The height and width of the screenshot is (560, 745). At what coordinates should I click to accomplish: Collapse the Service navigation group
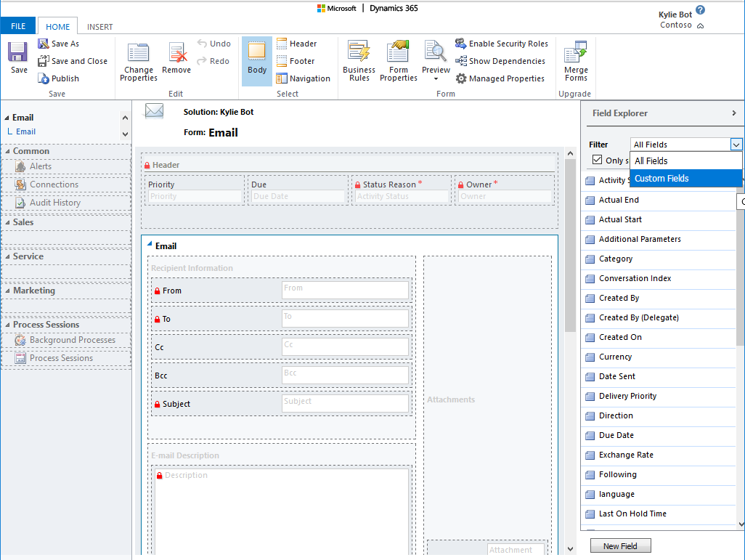(7, 256)
